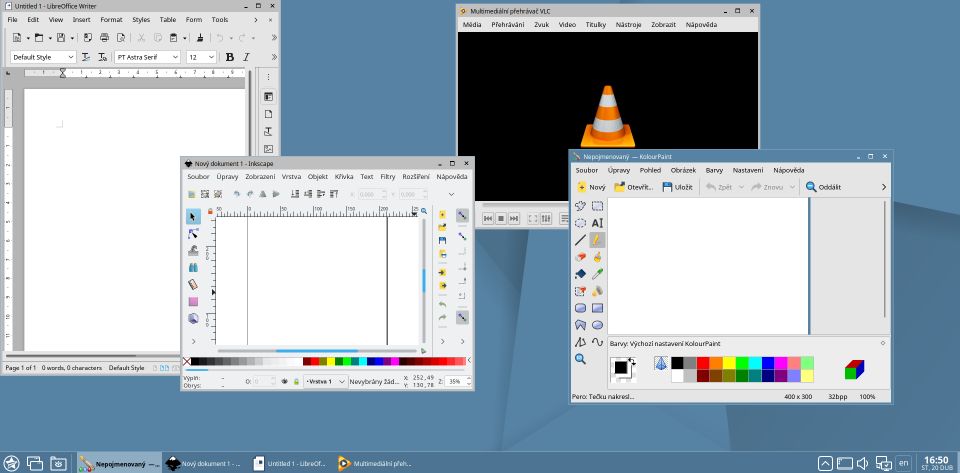Toggle Bold formatting in Writer
This screenshot has height=473, width=960.
coord(230,57)
